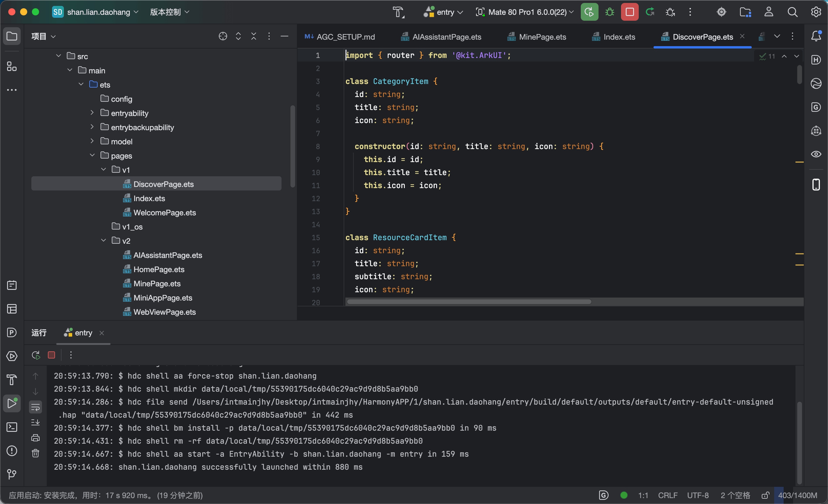Rerun entry in the Run panel
The height and width of the screenshot is (504, 828).
coord(36,355)
